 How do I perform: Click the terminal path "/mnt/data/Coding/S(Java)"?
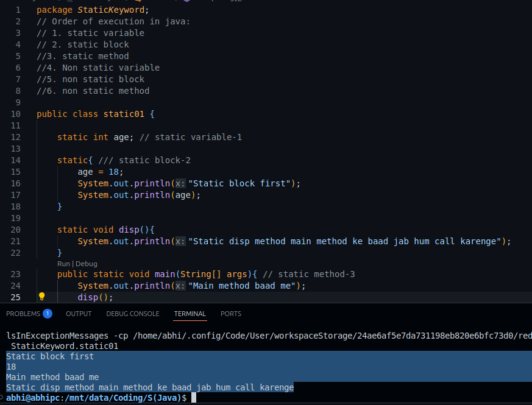pos(122,398)
